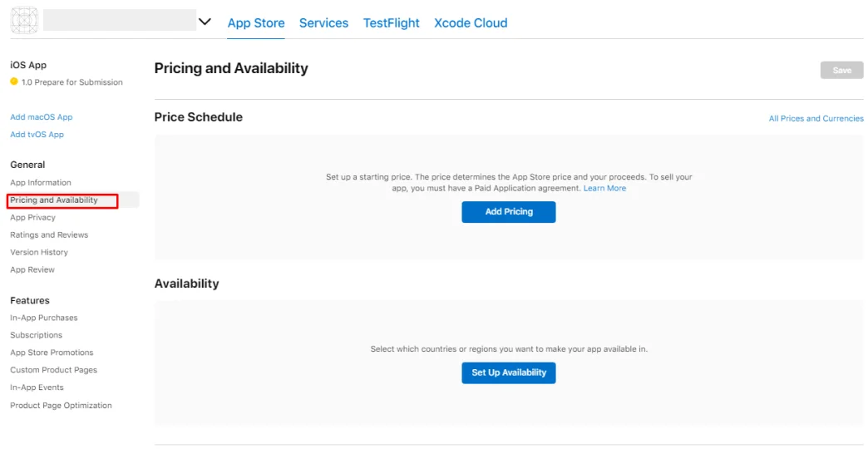Select the App Store tab

coord(256,23)
